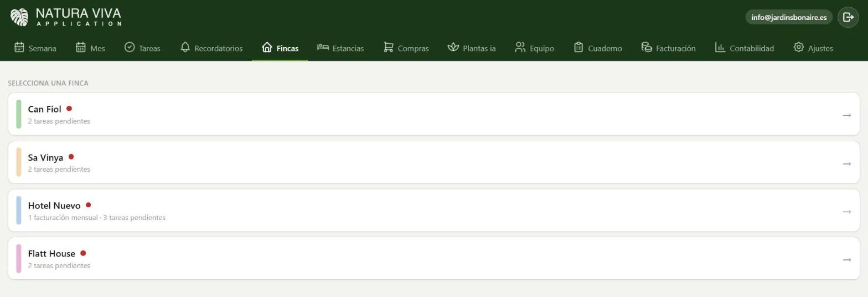
Task: Click '2 tareas pendientes' under Sa Vinya
Action: [x=59, y=169]
